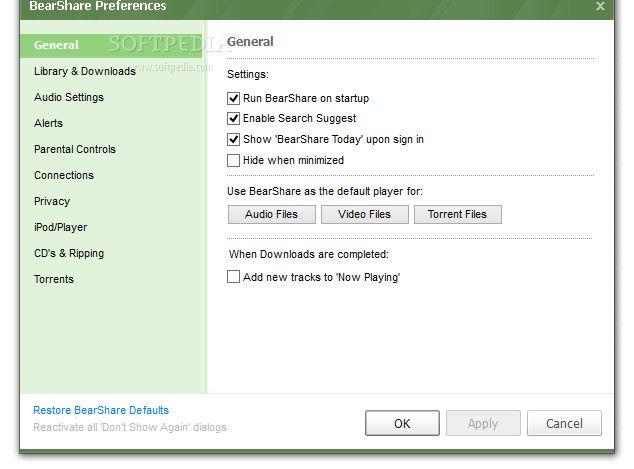Switch to Connections preferences

pos(64,175)
